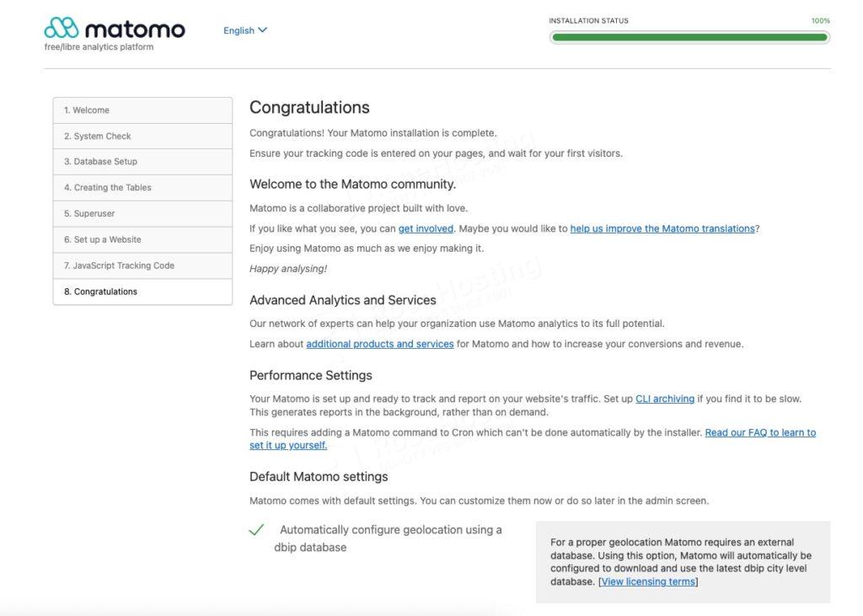Screen dimensions: 863x616
Task: Toggle the geolocation dbip checkmark
Action: (x=256, y=529)
